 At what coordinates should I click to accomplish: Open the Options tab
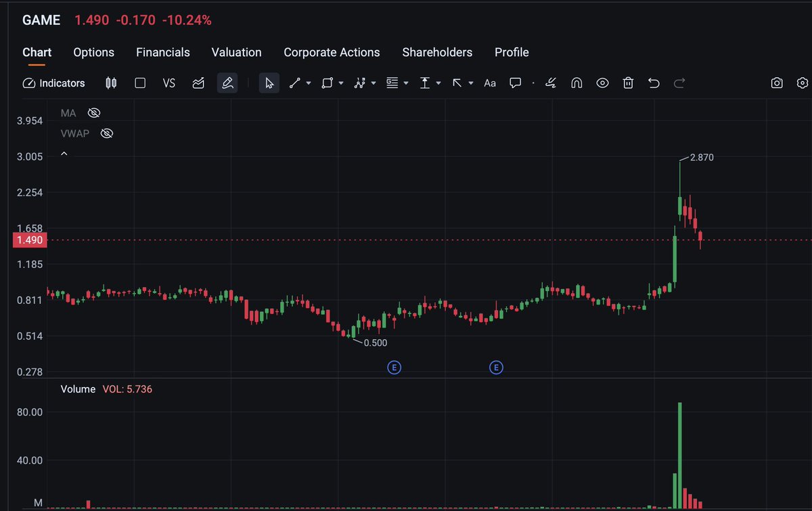pyautogui.click(x=93, y=52)
